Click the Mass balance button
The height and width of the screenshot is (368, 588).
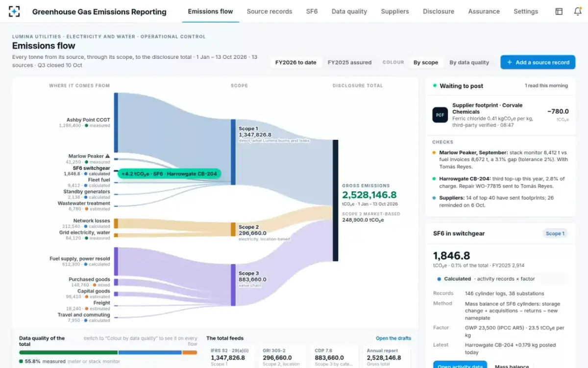pyautogui.click(x=512, y=364)
